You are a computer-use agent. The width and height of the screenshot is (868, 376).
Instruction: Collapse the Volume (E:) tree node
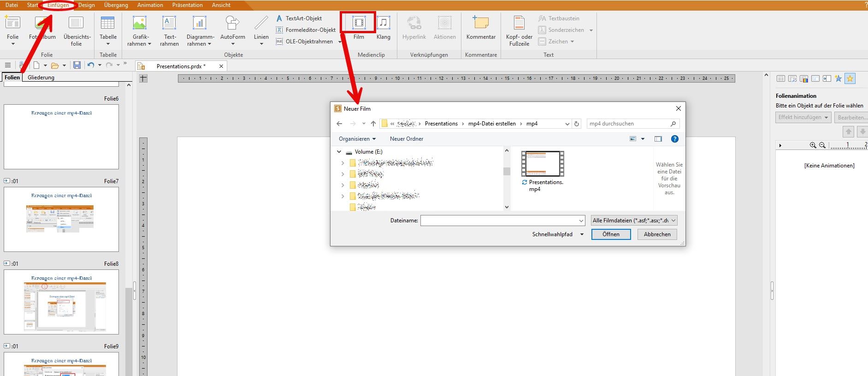pos(339,152)
